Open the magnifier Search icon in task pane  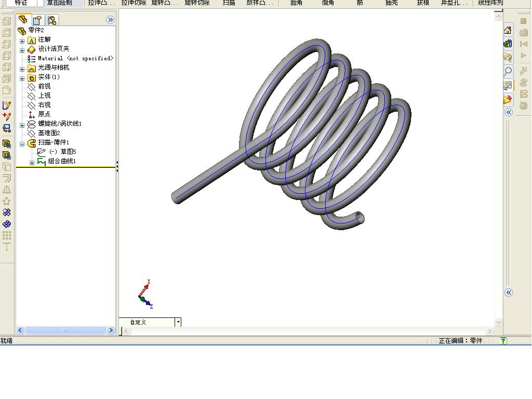(x=508, y=71)
